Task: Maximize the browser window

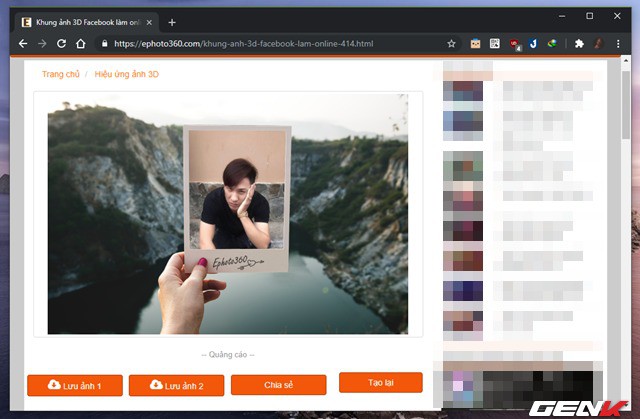Action: (x=589, y=16)
